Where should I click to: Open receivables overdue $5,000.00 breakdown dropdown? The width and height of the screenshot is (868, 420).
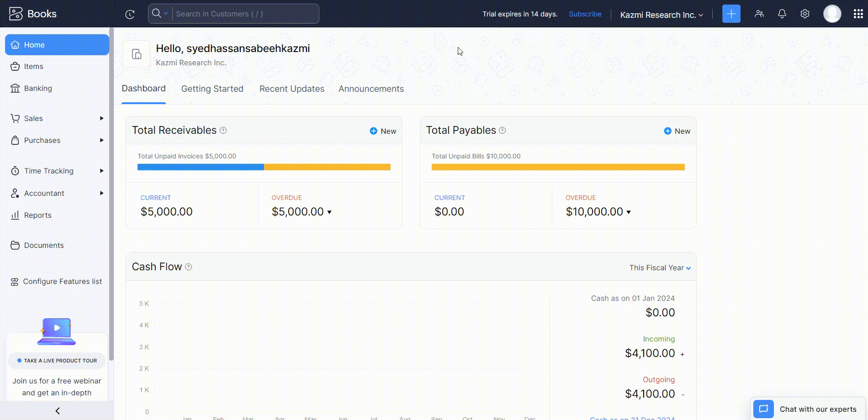[329, 212]
